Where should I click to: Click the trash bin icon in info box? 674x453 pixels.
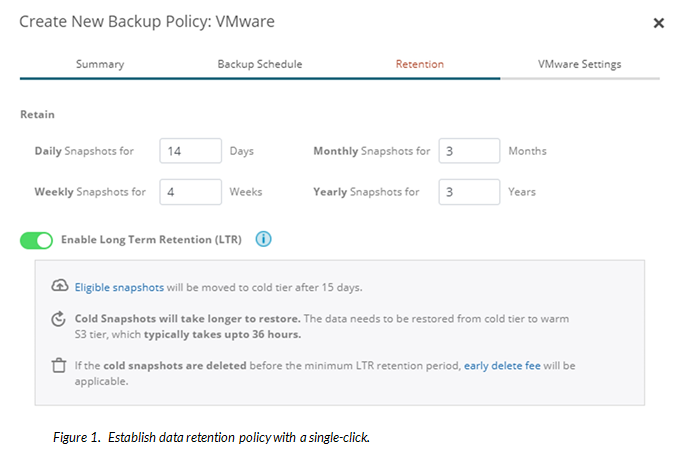point(59,366)
